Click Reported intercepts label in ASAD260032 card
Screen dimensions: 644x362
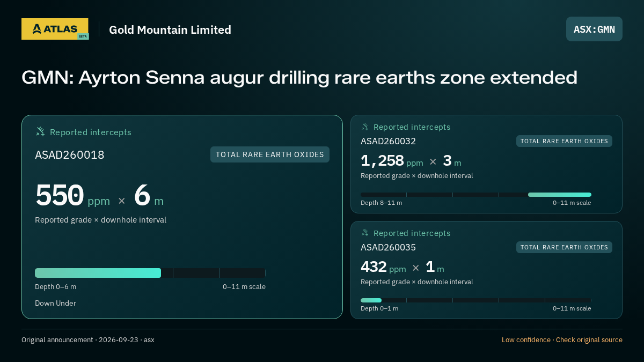[x=412, y=127]
